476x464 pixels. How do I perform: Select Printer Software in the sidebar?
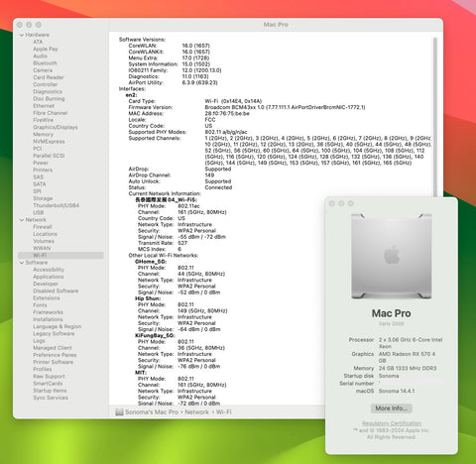click(x=54, y=362)
